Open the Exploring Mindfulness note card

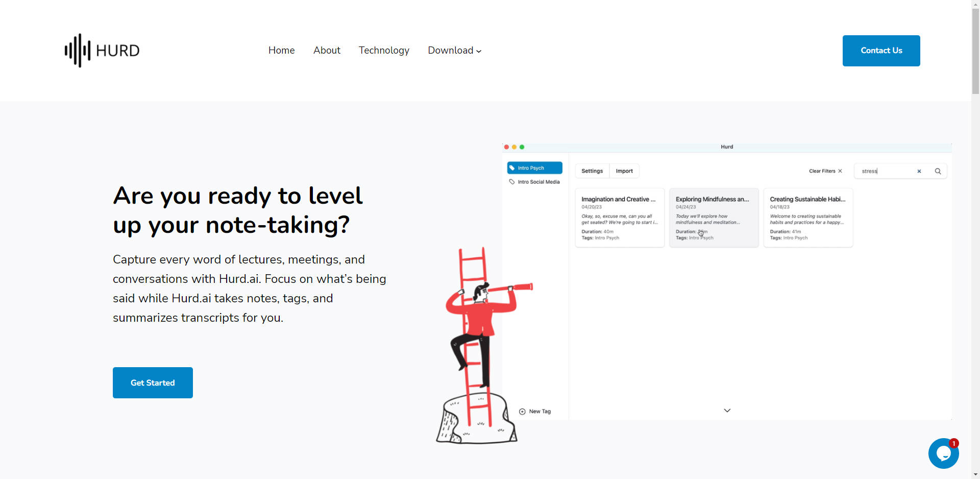(x=714, y=218)
